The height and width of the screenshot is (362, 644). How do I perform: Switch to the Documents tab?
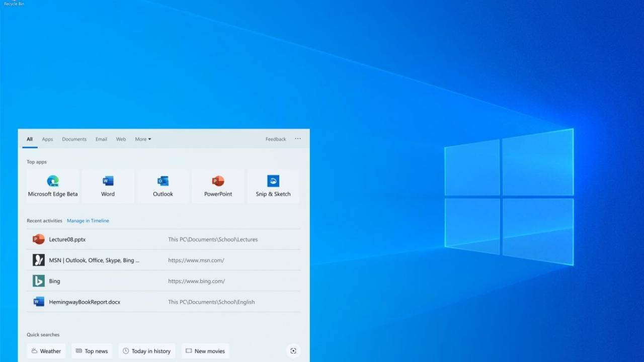click(x=74, y=139)
